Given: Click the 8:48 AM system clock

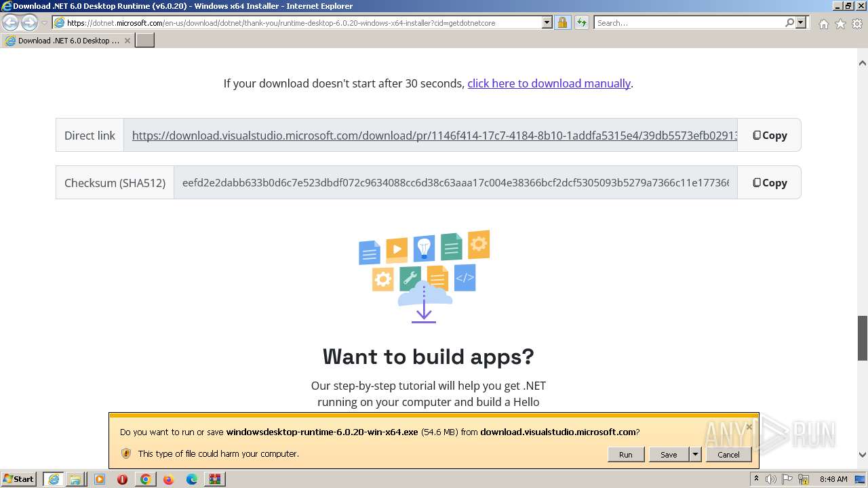Looking at the screenshot, I should pos(833,479).
